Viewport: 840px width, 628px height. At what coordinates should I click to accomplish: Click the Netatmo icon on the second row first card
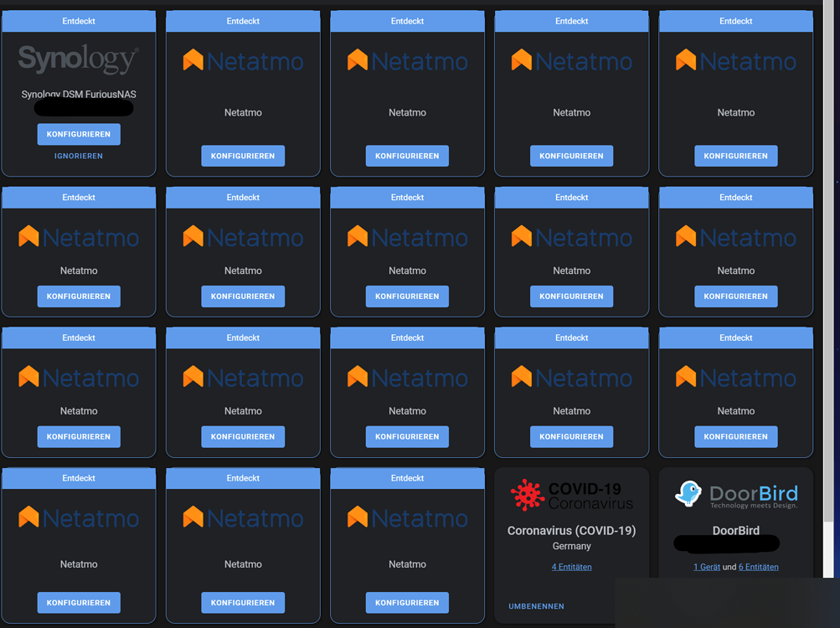coord(28,236)
